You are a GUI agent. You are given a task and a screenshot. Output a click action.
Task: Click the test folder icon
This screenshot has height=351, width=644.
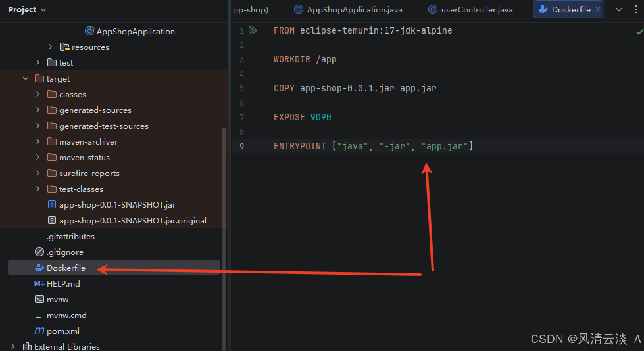[x=52, y=62]
